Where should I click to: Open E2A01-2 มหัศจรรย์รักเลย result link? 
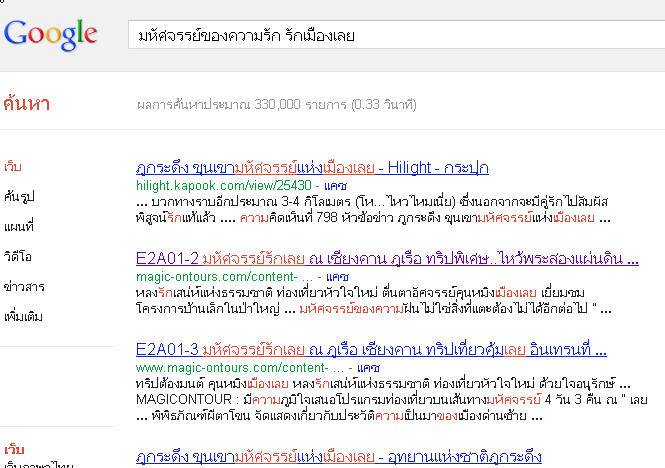(387, 258)
